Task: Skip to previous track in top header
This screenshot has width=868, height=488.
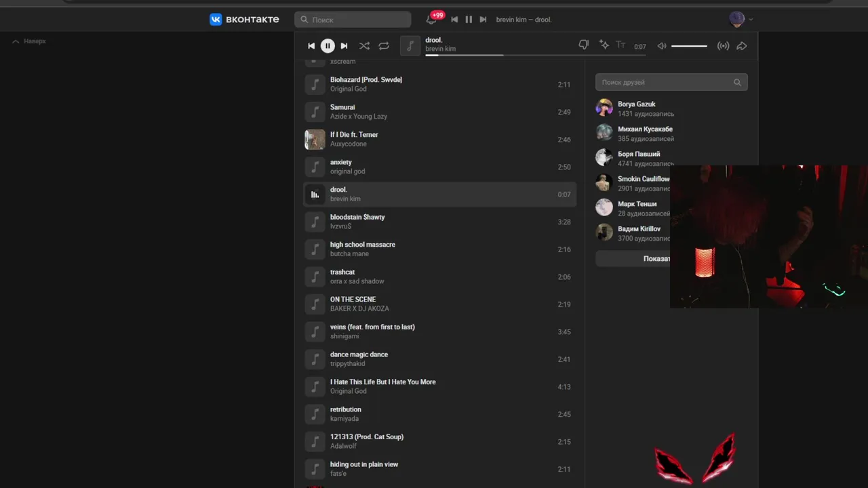Action: tap(454, 20)
